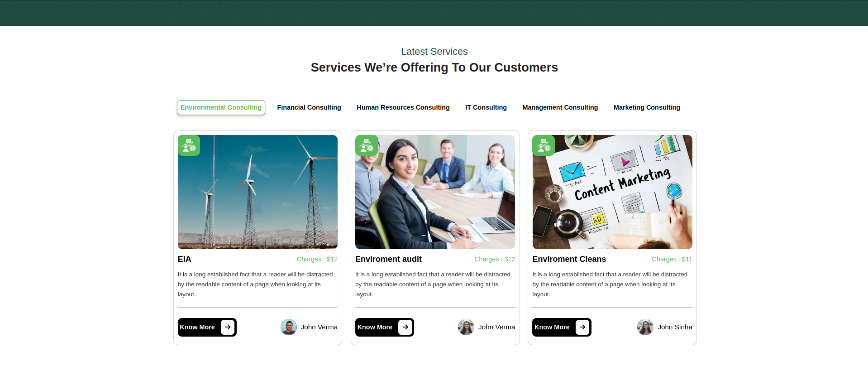Click the wind turbines service image
Viewport: 868px width, 376px height.
click(x=258, y=192)
